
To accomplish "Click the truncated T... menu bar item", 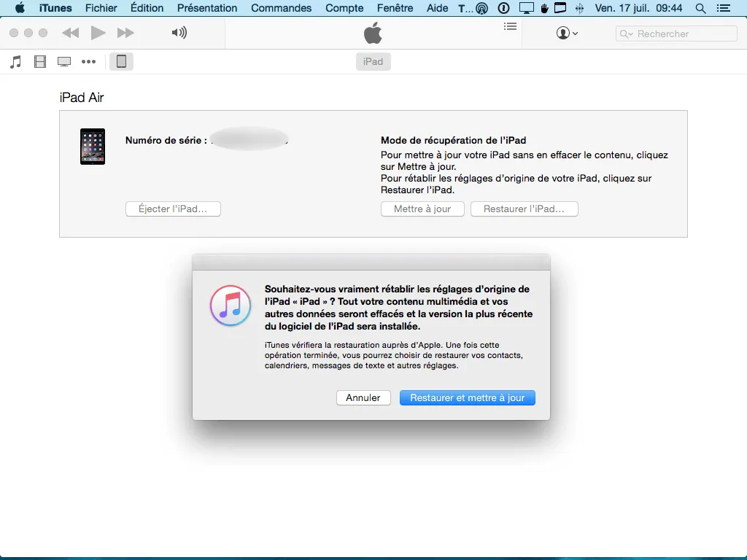I will (465, 8).
